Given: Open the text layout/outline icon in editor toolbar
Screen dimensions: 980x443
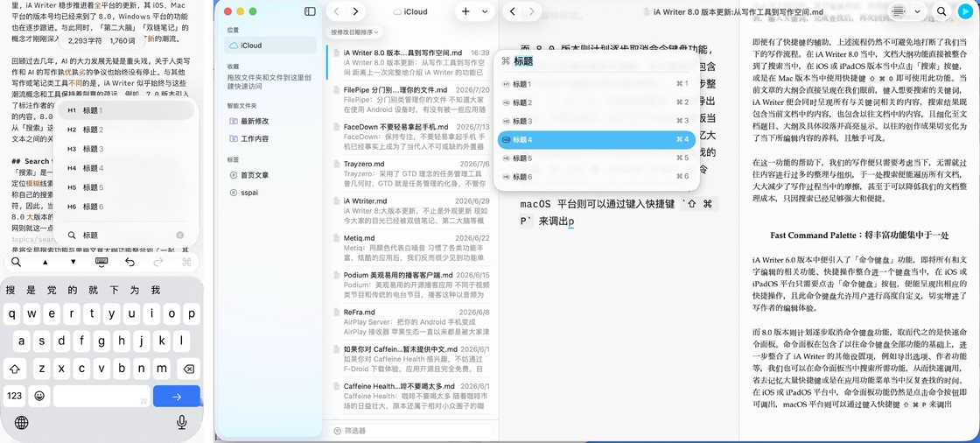Looking at the screenshot, I should (x=898, y=11).
